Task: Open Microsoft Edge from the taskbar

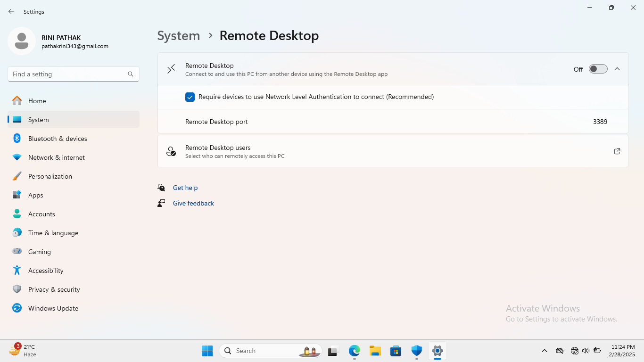Action: click(354, 351)
